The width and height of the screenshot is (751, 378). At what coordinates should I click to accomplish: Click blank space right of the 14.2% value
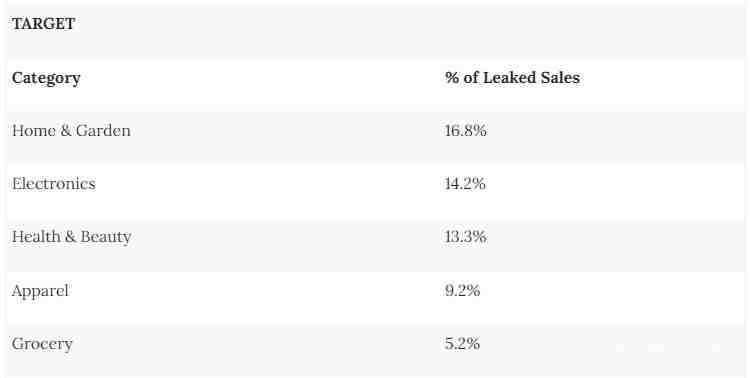tap(615, 183)
